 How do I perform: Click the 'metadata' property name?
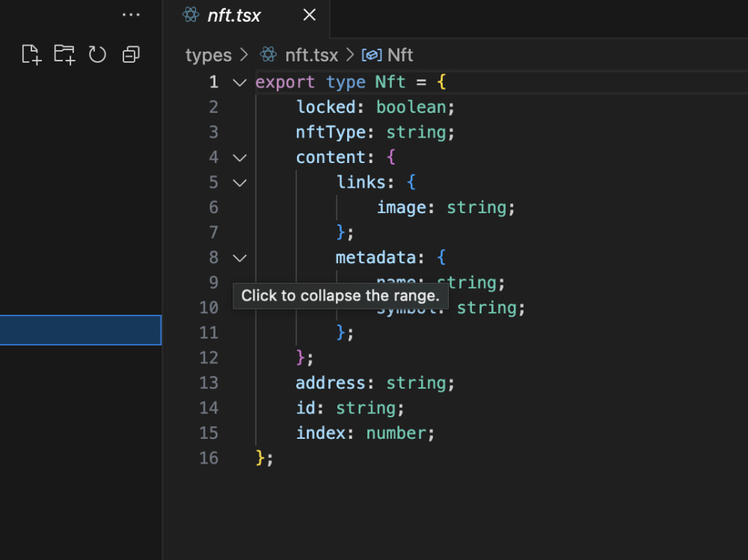(x=376, y=258)
